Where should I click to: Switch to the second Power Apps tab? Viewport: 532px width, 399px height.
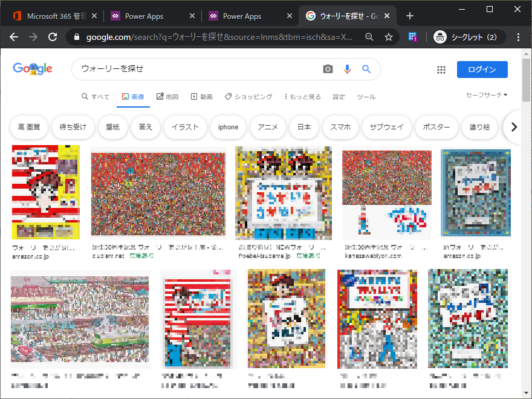[x=249, y=16]
